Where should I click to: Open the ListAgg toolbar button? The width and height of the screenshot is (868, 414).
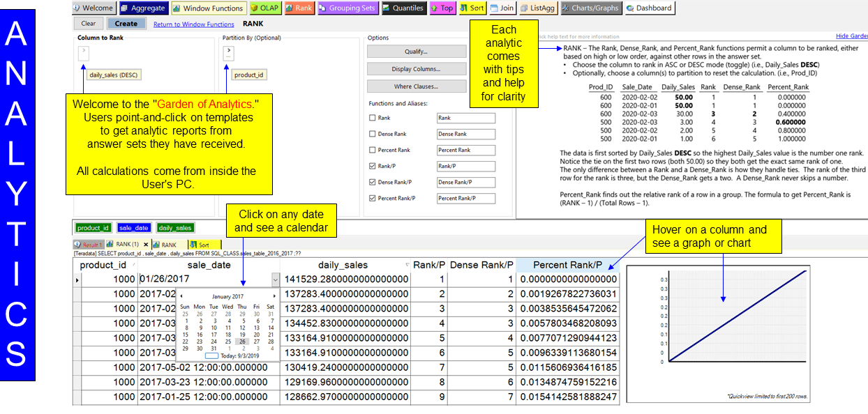coord(537,8)
